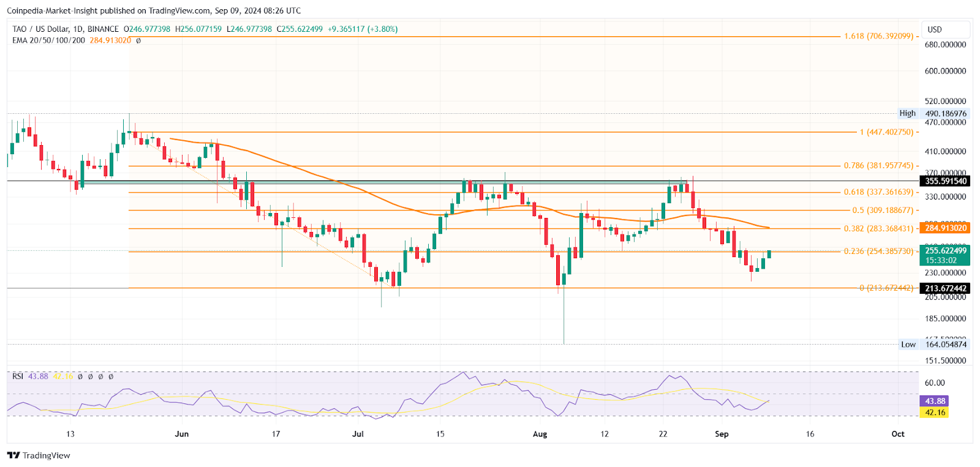Click the Jul date on time axis

click(x=358, y=434)
